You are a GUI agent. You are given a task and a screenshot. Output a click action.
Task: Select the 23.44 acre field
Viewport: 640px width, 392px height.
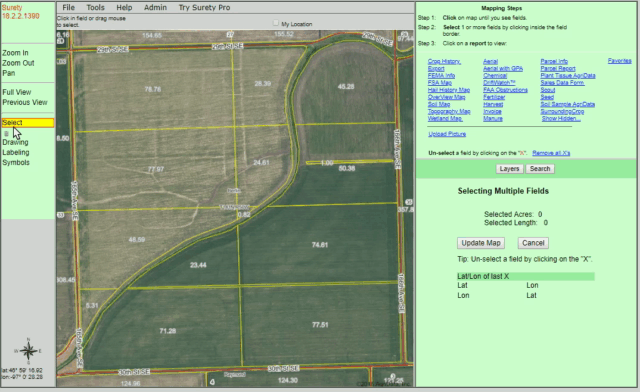click(x=198, y=265)
